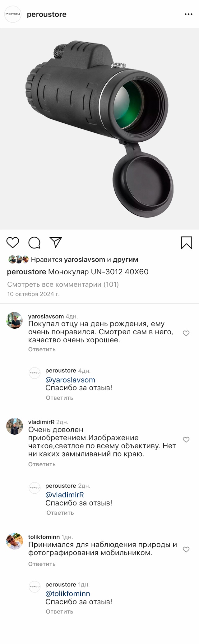
Task: Share the post via paper plane icon
Action: coord(56,242)
